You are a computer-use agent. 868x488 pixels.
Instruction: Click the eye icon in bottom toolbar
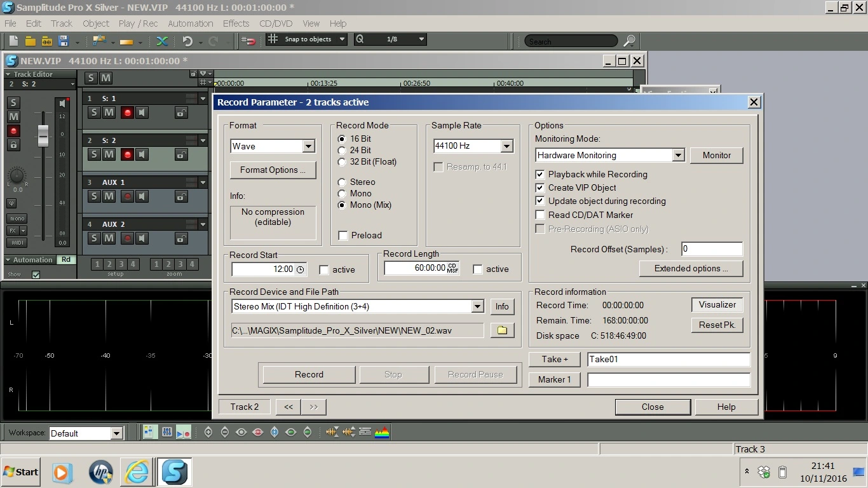[241, 432]
